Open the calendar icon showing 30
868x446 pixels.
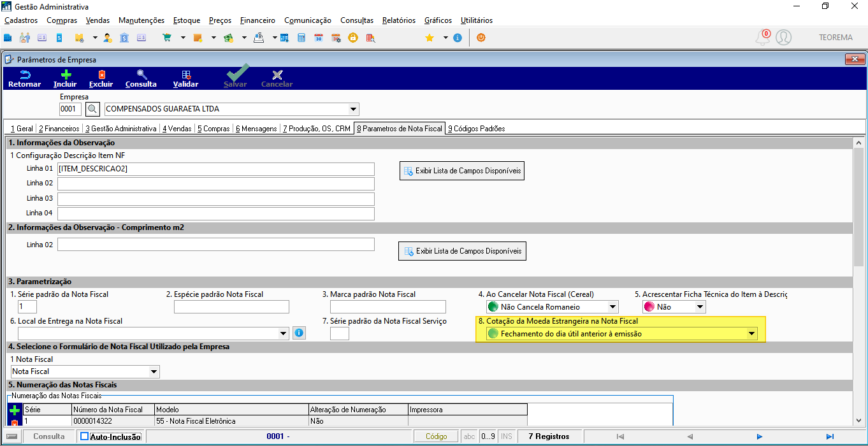(319, 38)
